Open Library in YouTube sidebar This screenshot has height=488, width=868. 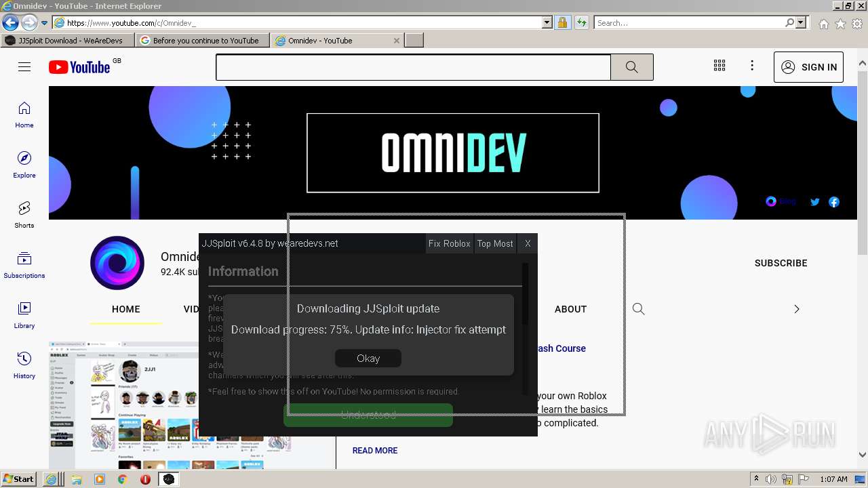[x=24, y=316]
